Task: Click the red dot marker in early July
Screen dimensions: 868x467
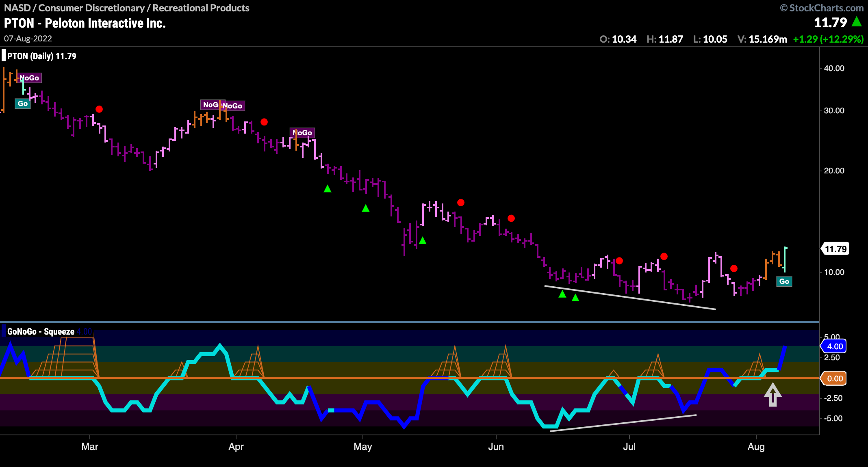Action: click(x=664, y=256)
